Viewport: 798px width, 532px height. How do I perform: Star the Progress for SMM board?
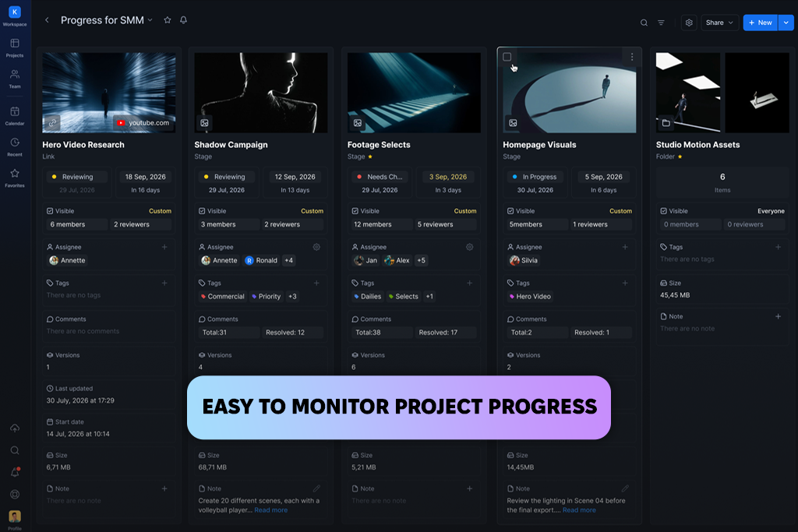click(x=168, y=19)
